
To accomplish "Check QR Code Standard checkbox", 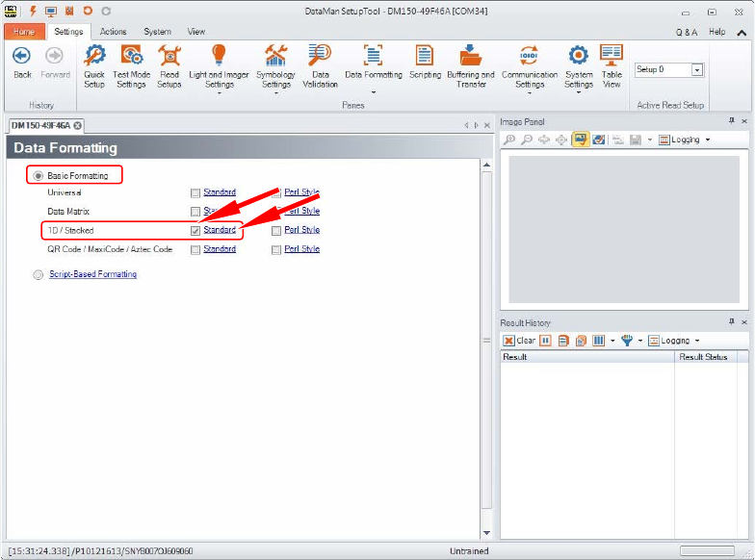I will 195,250.
